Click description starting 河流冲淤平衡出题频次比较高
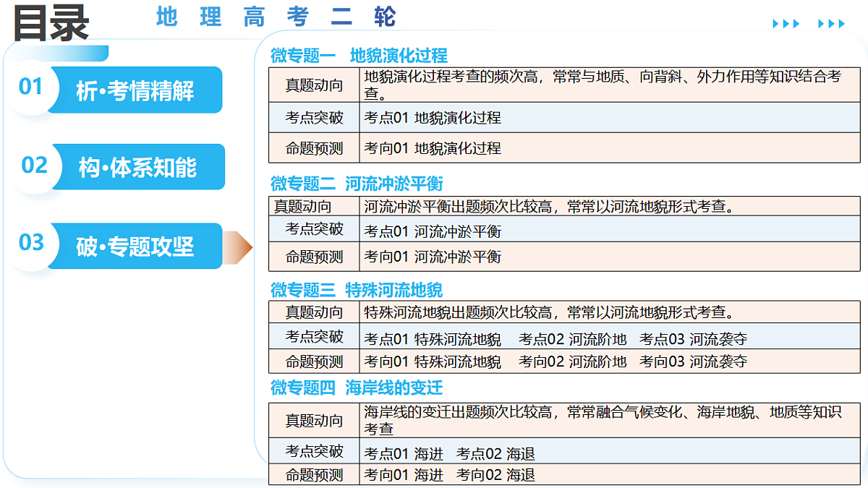Image resolution: width=868 pixels, height=488 pixels. click(550, 207)
